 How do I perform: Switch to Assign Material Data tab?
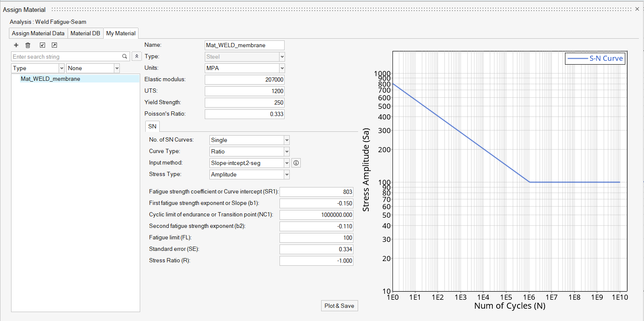tap(38, 33)
